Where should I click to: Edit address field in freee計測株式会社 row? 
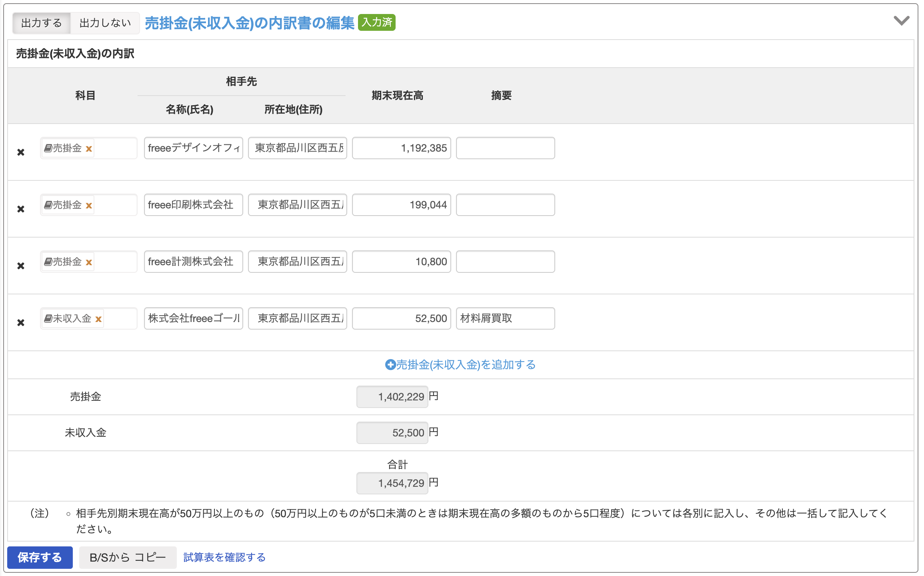[x=298, y=262]
